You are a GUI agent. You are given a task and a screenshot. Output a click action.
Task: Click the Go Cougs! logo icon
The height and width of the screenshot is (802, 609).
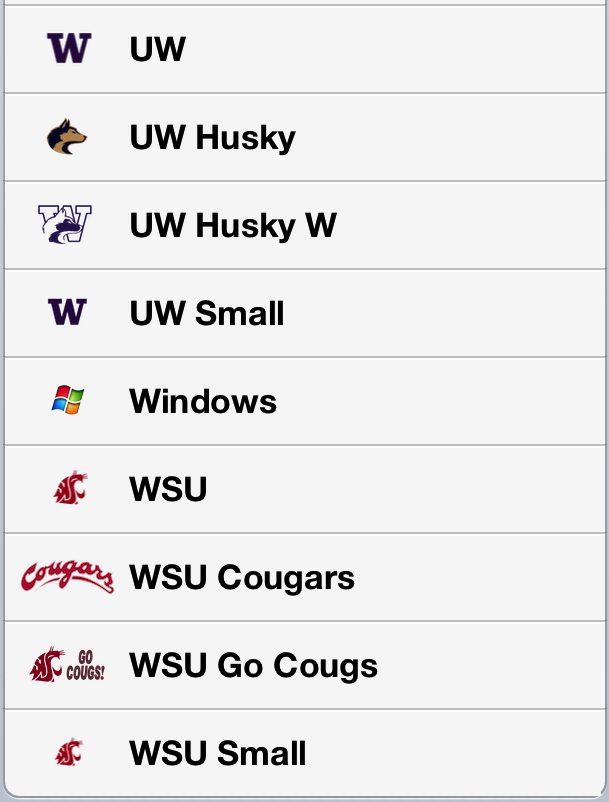67,664
